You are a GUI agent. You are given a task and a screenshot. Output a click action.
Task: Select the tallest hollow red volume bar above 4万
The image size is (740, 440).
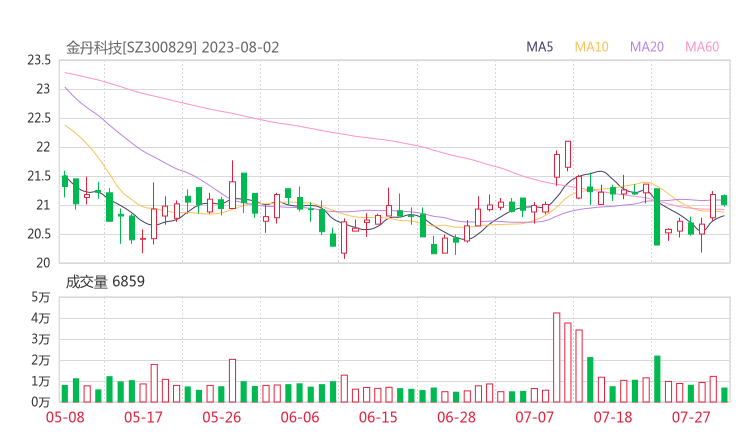pyautogui.click(x=556, y=357)
